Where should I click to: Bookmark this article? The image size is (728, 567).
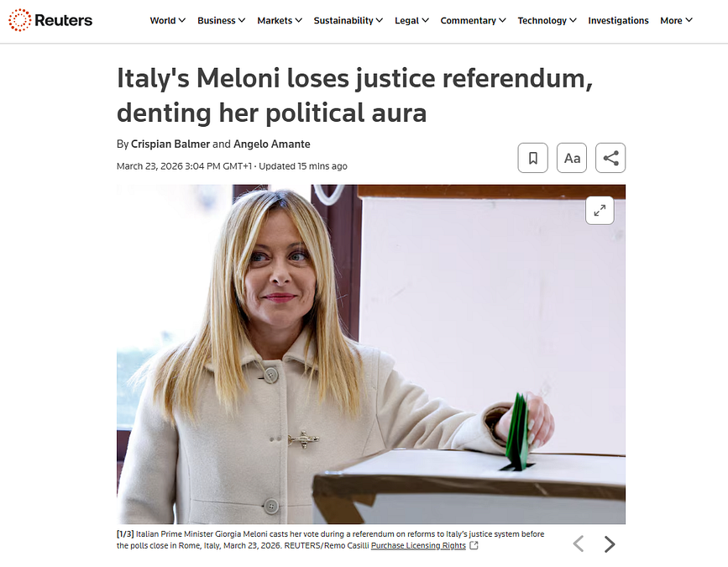[x=532, y=158]
